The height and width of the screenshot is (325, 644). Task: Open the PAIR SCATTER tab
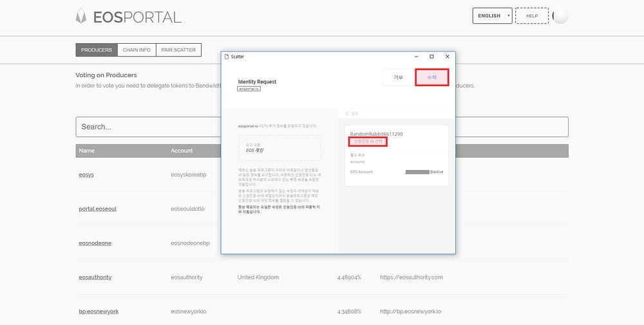tap(178, 50)
